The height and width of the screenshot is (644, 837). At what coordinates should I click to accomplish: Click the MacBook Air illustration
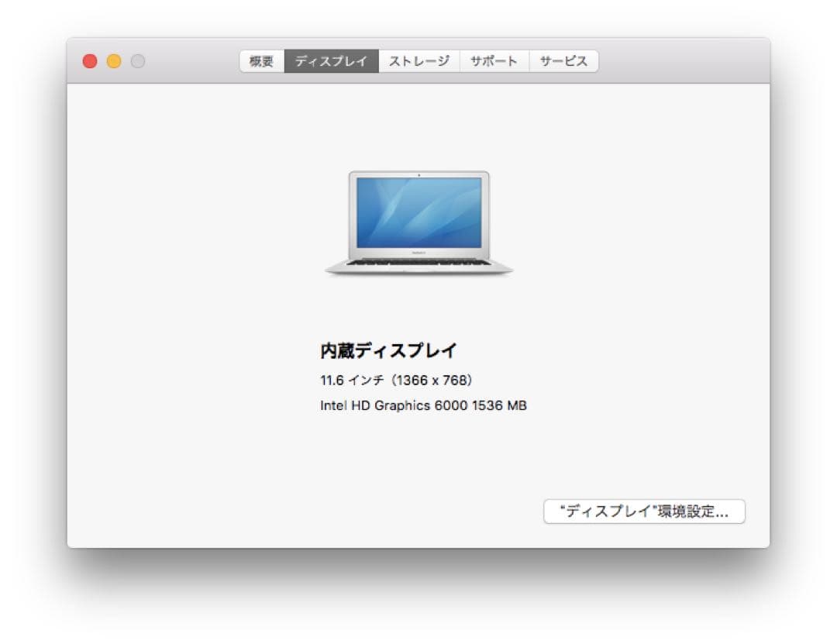coord(418,221)
